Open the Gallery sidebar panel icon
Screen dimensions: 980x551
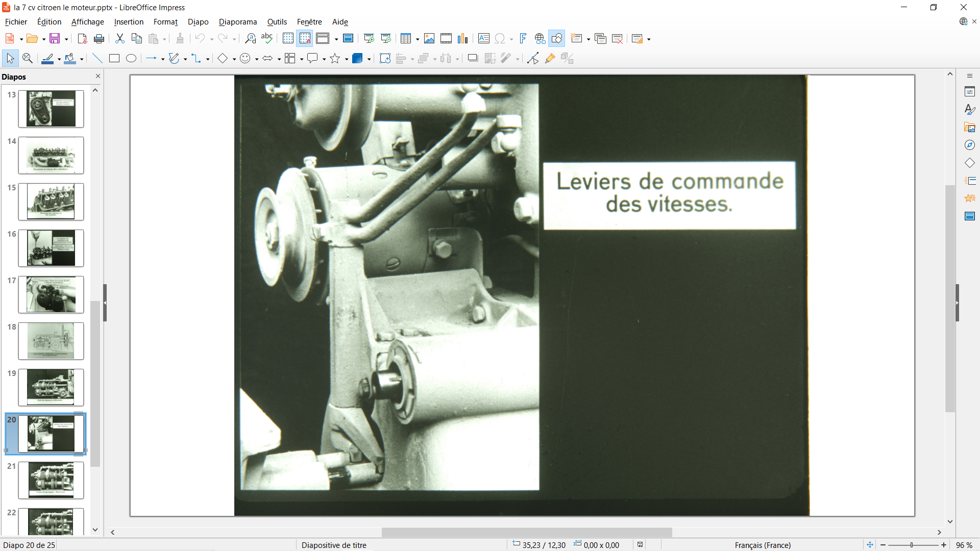tap(970, 128)
